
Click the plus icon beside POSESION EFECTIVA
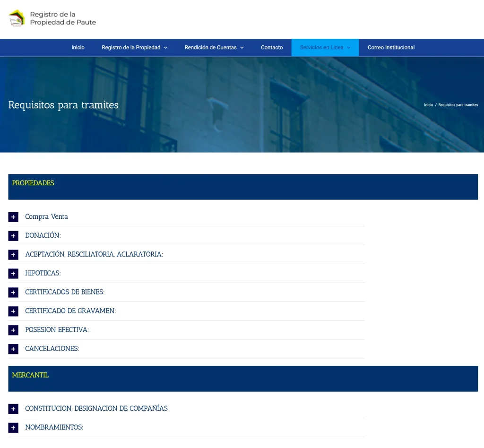(13, 330)
